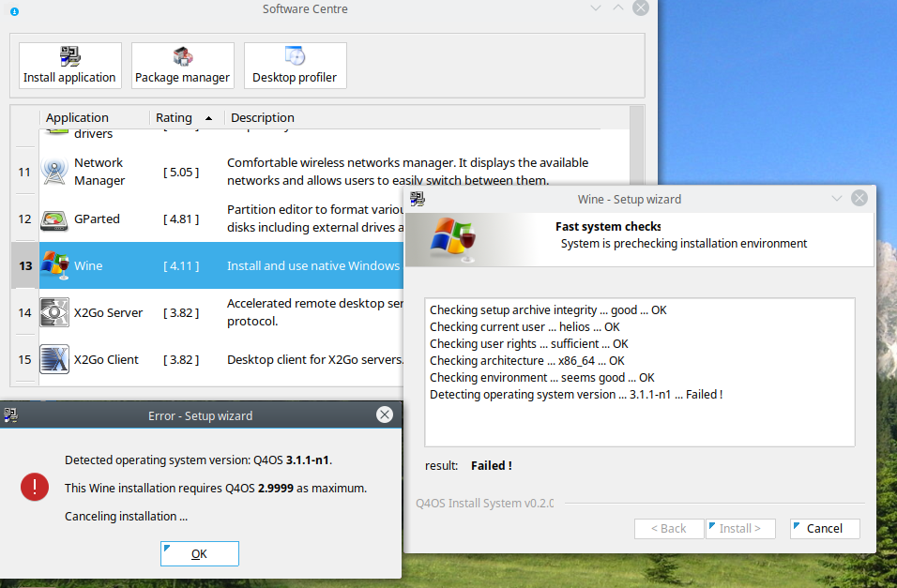Select the X2Go Client icon
897x588 pixels.
click(54, 359)
